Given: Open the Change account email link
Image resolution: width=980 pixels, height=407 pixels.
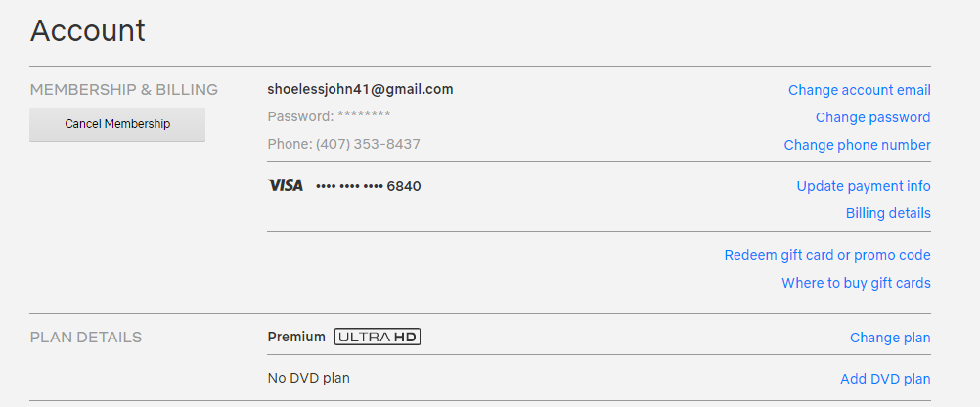Looking at the screenshot, I should point(860,90).
